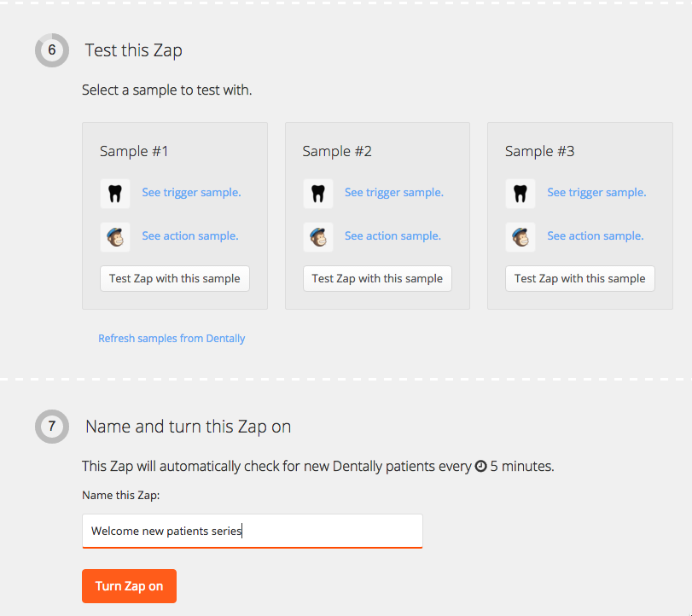Click the MailChimp icon in Sample #3
The height and width of the screenshot is (616, 692).
[x=520, y=236]
